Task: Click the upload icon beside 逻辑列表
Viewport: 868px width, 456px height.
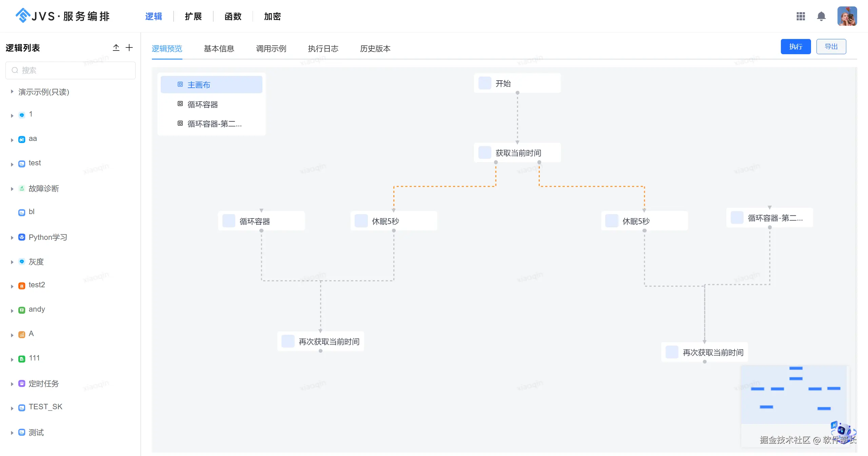Action: point(116,48)
